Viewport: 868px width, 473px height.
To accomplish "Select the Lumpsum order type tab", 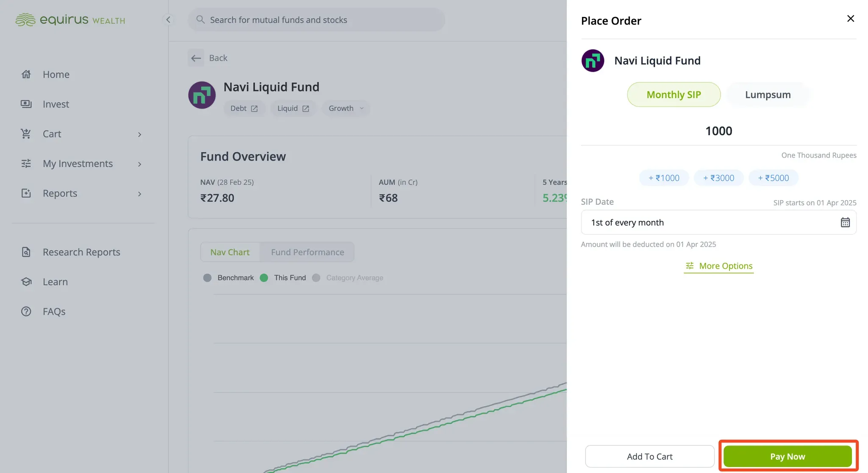I will (768, 95).
